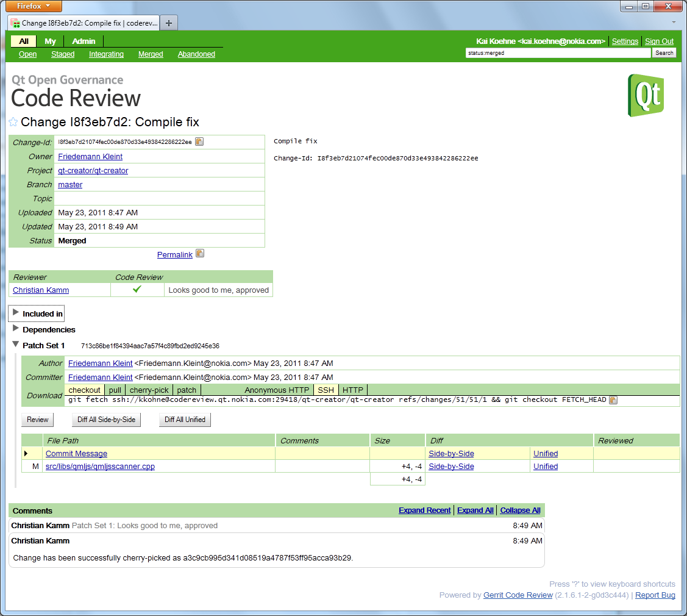Copy the Change-Id using the clipboard icon
This screenshot has width=687, height=616.
[x=199, y=142]
